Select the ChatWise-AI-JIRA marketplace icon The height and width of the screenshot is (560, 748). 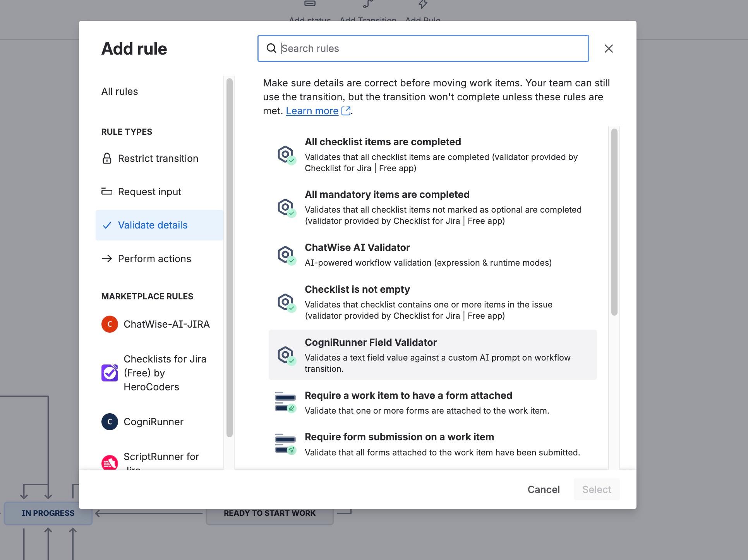coord(110,324)
